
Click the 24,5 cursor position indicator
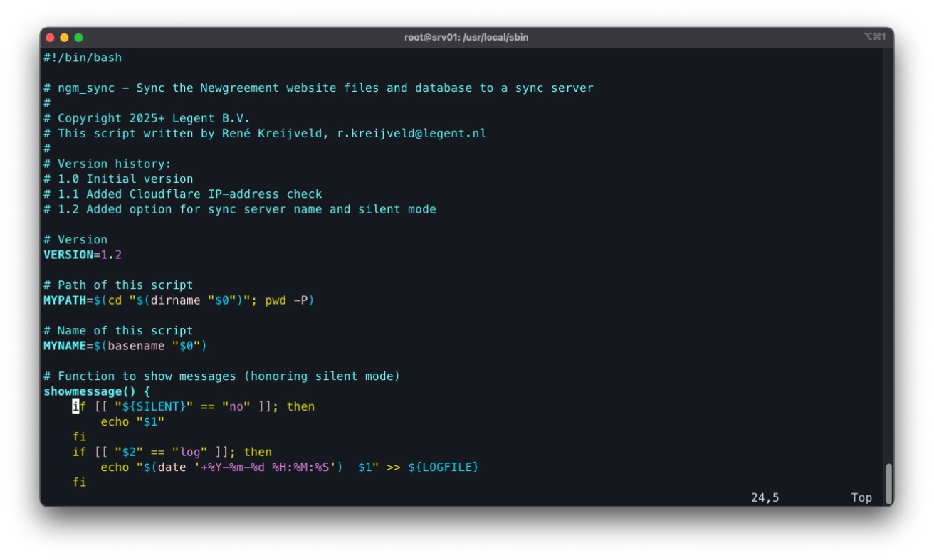click(x=765, y=497)
